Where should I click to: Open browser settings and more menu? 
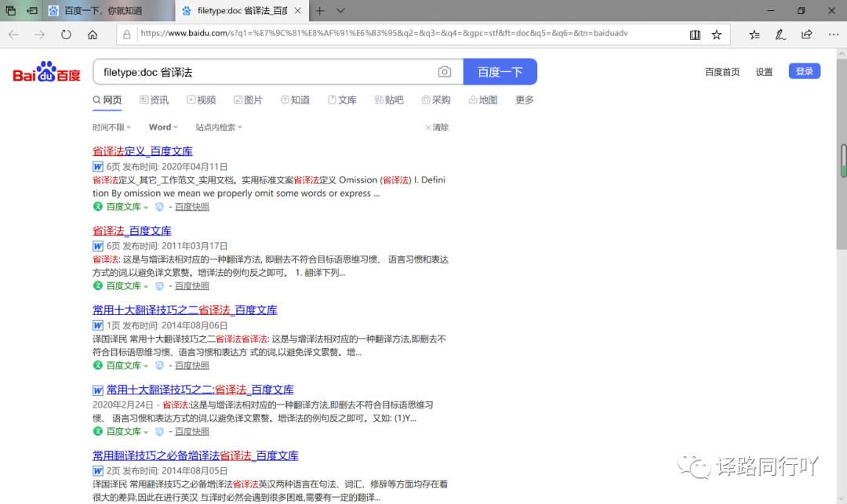pyautogui.click(x=834, y=34)
